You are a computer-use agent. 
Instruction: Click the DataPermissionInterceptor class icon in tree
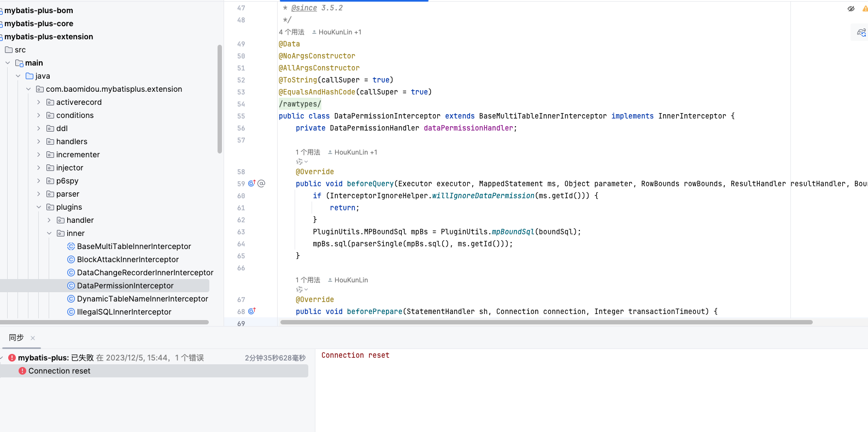point(71,286)
